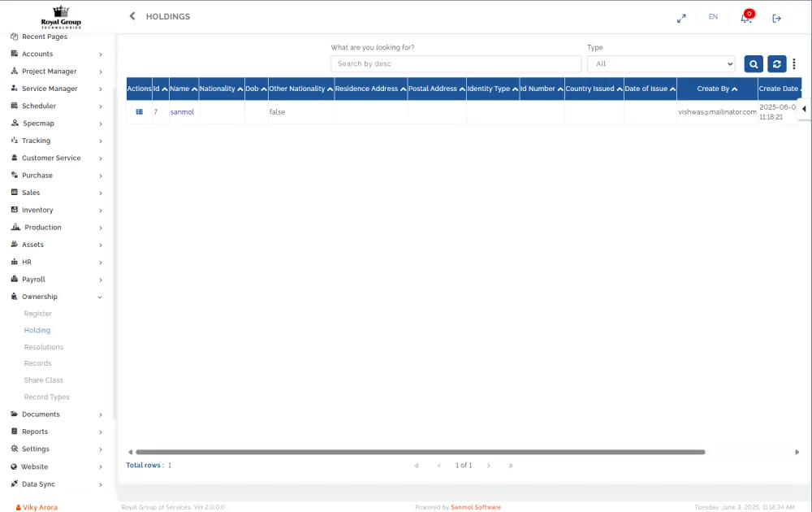Click the fullscreen expand arrows icon

(x=681, y=18)
